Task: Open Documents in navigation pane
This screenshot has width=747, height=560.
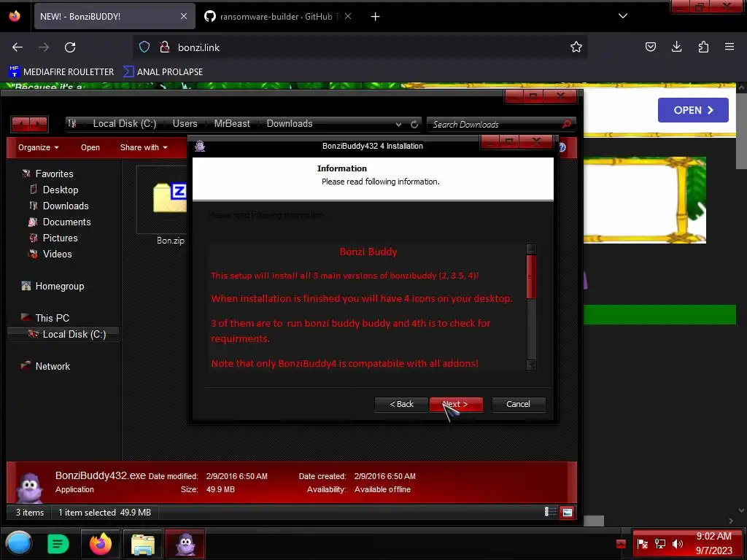Action: point(66,222)
